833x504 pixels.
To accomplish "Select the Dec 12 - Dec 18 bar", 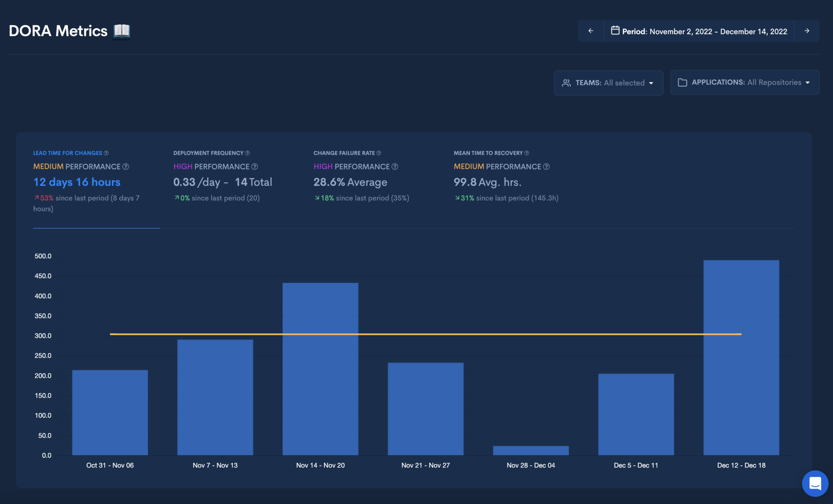I will 741,358.
